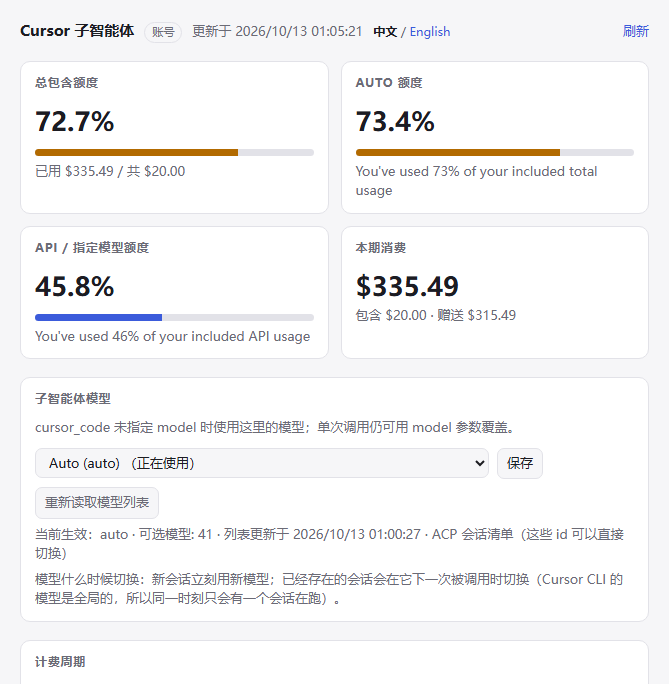Click 包含 $20.00 · 赠送 $315.49 text
Image resolution: width=669 pixels, height=684 pixels.
click(436, 315)
